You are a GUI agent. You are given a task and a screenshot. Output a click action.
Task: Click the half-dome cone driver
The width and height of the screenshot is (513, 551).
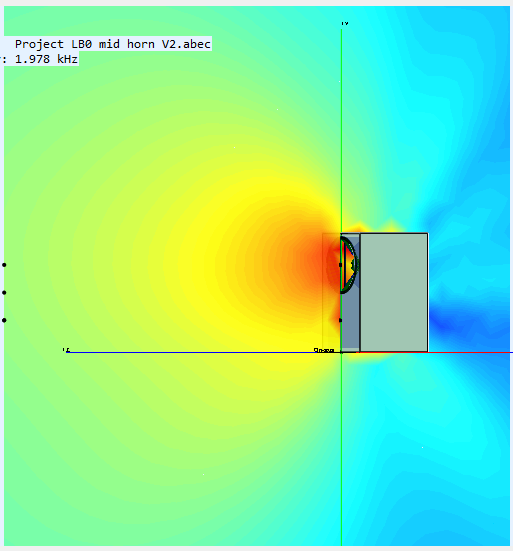click(349, 265)
